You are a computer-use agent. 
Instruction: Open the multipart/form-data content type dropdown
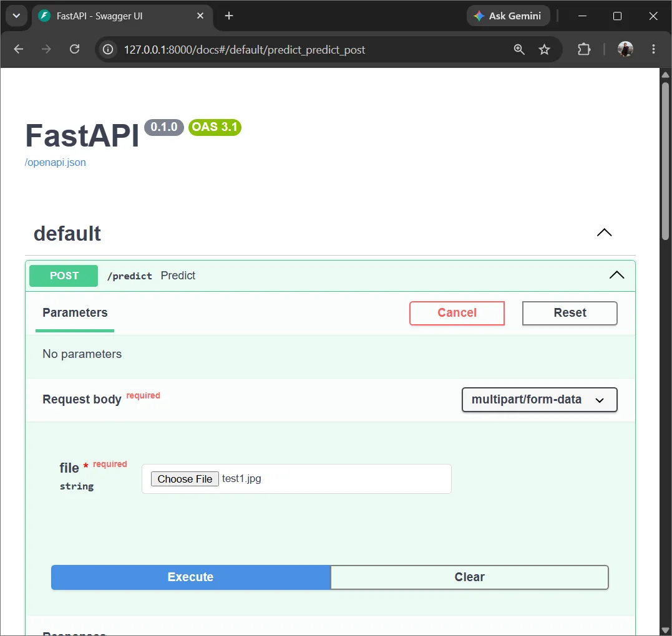coord(539,400)
